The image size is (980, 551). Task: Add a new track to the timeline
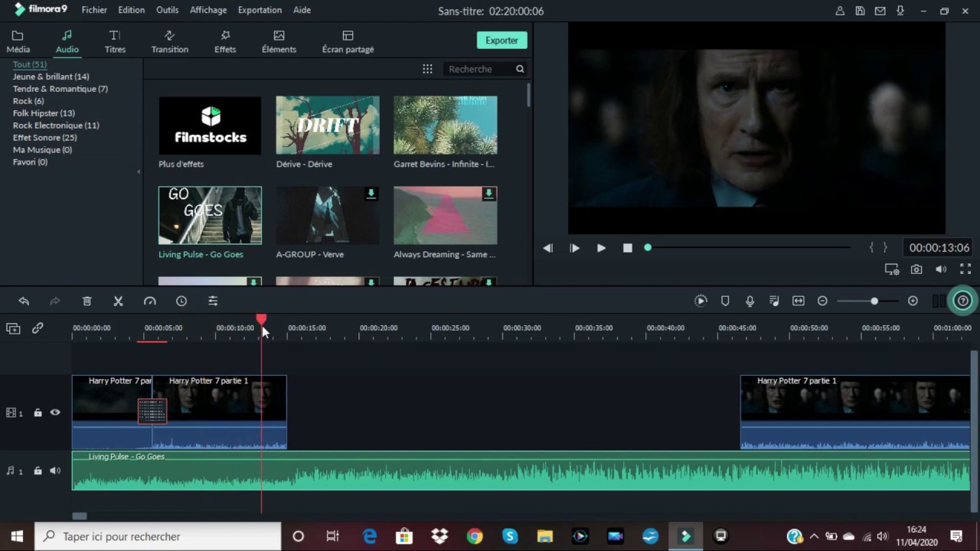pyautogui.click(x=13, y=328)
